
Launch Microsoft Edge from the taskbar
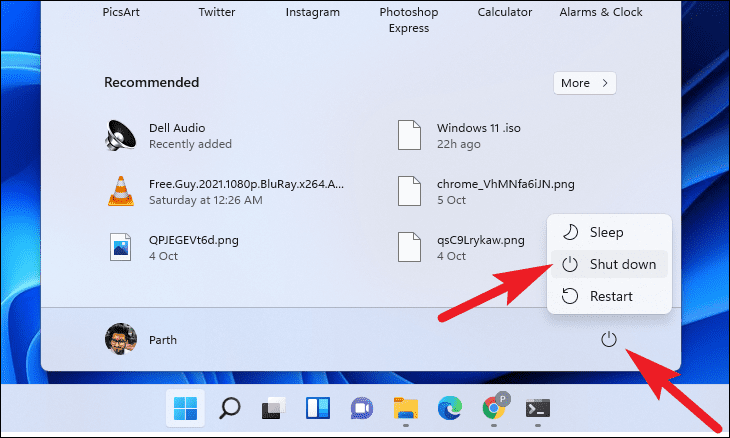pyautogui.click(x=450, y=408)
